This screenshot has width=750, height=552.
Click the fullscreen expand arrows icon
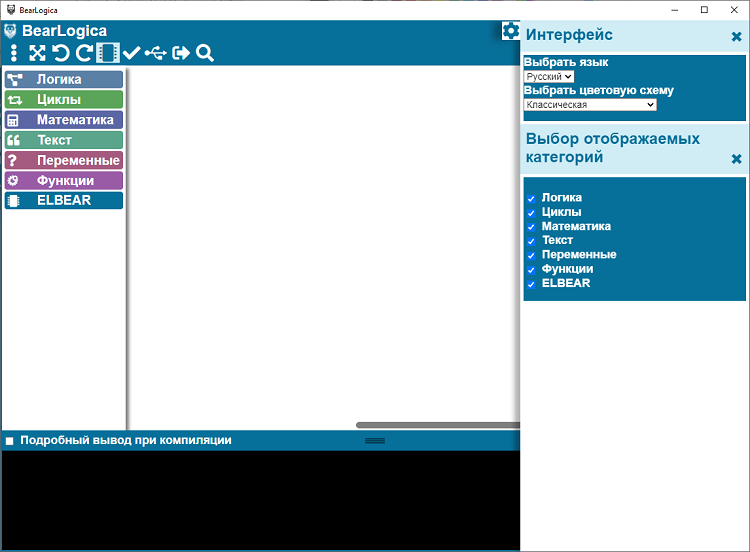[x=37, y=53]
